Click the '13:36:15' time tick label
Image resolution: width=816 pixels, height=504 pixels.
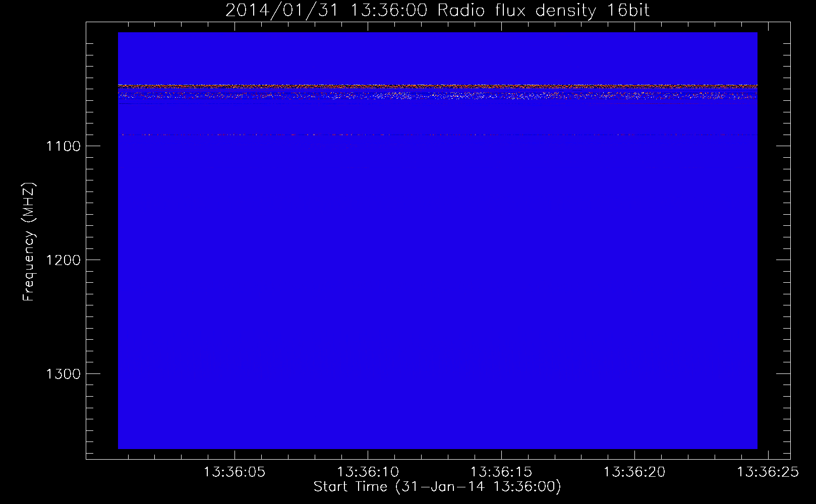point(501,472)
